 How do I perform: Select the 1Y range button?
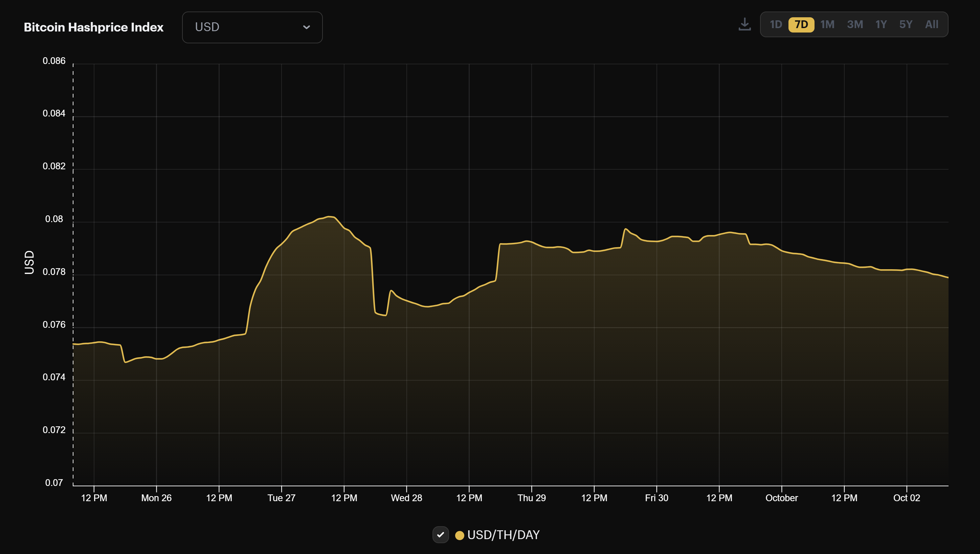882,24
